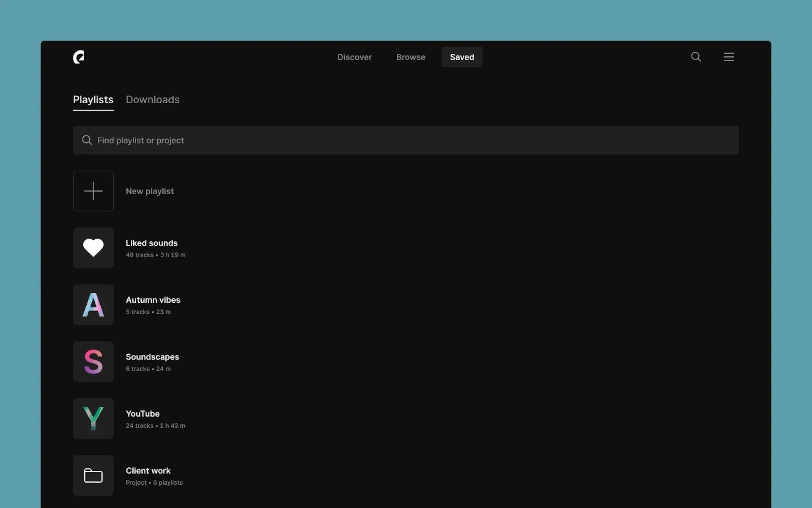Open the Liked sounds playlist title
Viewport: 812px width, 508px height.
click(151, 243)
